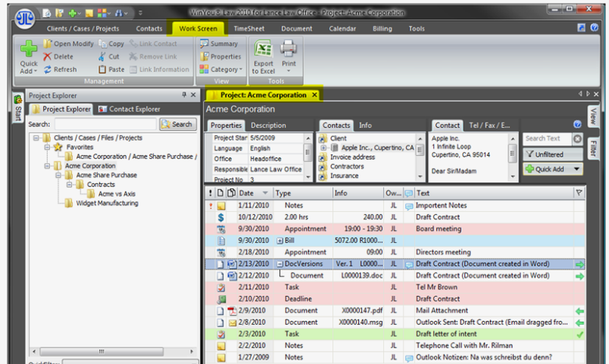
Task: Select Widget Manufacturing folder
Action: 107,203
